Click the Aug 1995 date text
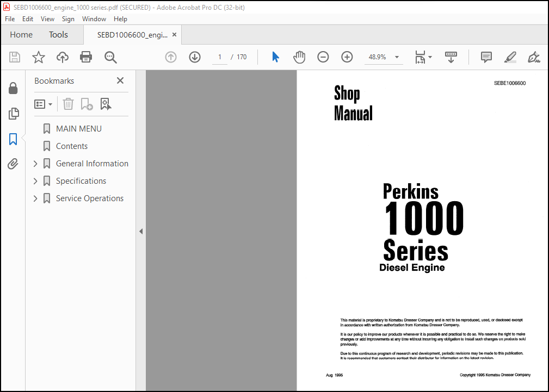The height and width of the screenshot is (392, 549). point(335,375)
